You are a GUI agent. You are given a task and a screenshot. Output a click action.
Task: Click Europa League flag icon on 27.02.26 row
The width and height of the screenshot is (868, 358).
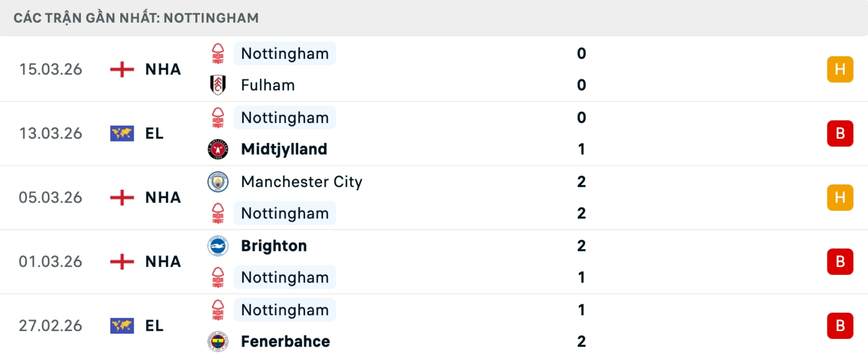tap(122, 325)
